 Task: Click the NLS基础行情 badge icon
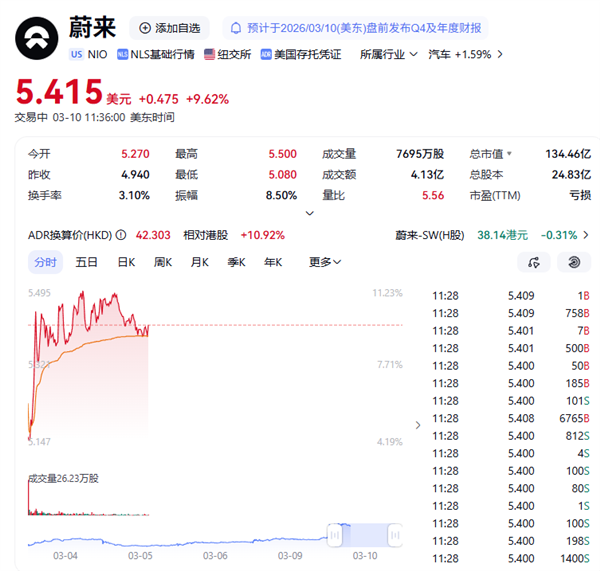point(122,54)
